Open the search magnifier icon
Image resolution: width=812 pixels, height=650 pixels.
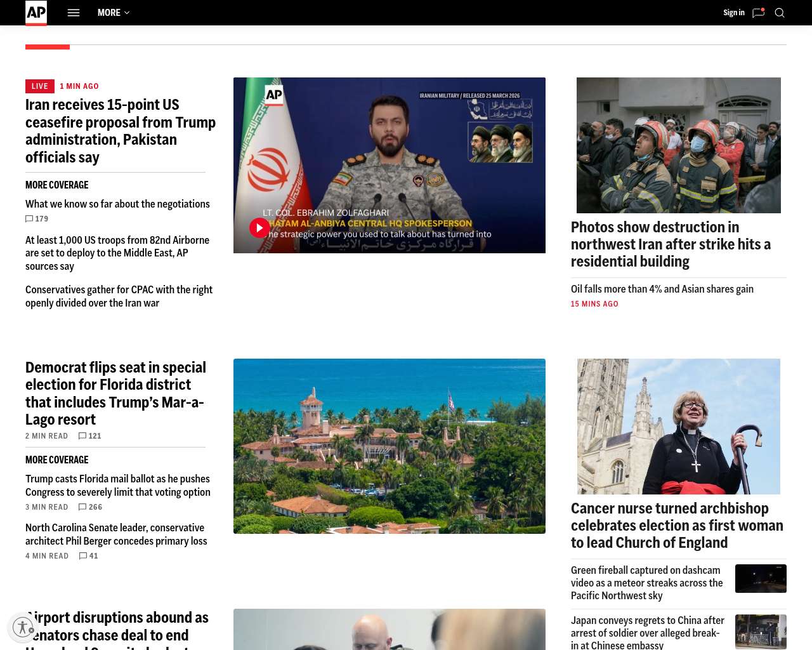(x=780, y=13)
